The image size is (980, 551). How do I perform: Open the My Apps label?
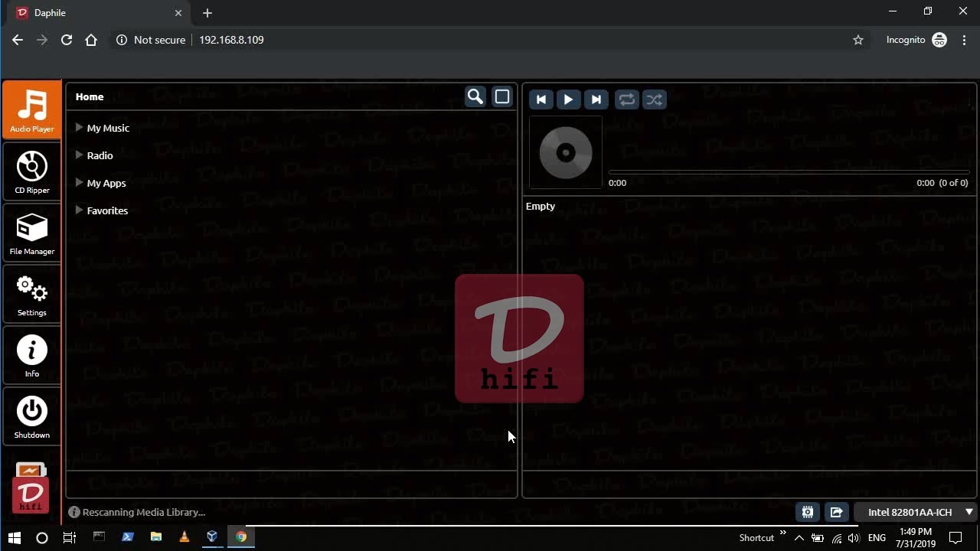[x=106, y=184]
